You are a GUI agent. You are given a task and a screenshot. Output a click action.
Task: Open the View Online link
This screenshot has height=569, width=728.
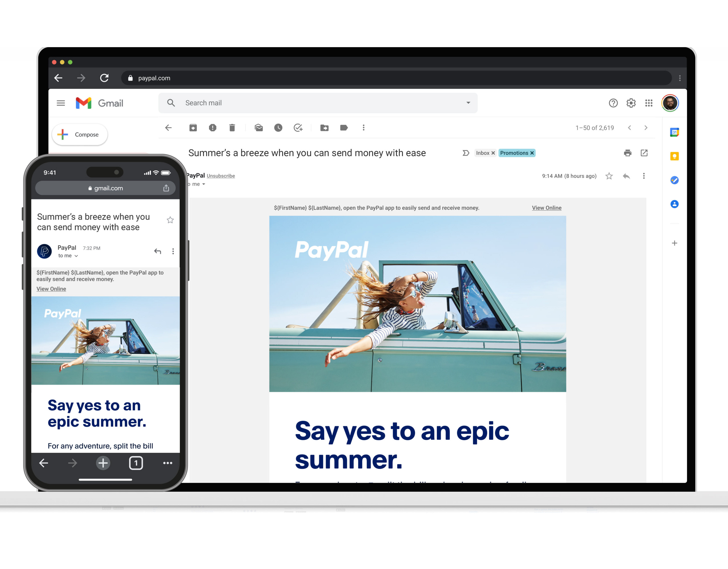[x=546, y=208]
